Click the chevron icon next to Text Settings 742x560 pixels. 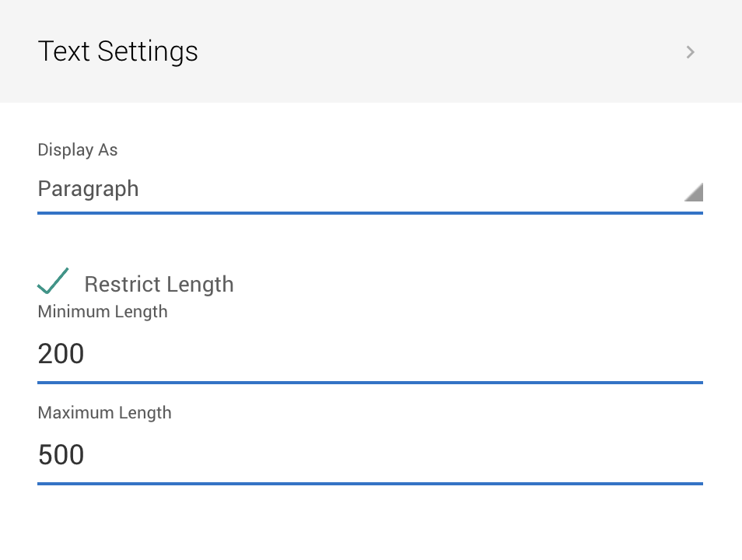[690, 51]
